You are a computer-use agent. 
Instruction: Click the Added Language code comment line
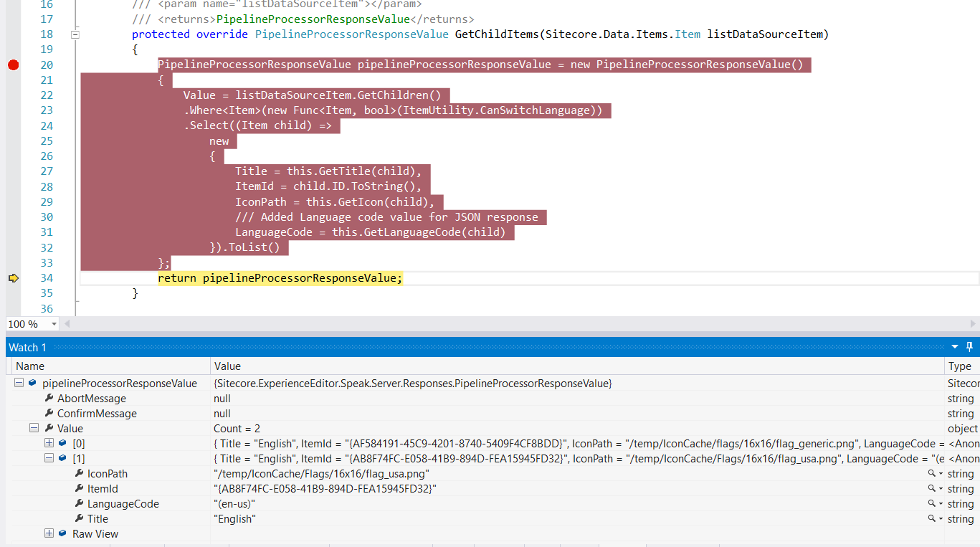click(x=386, y=217)
